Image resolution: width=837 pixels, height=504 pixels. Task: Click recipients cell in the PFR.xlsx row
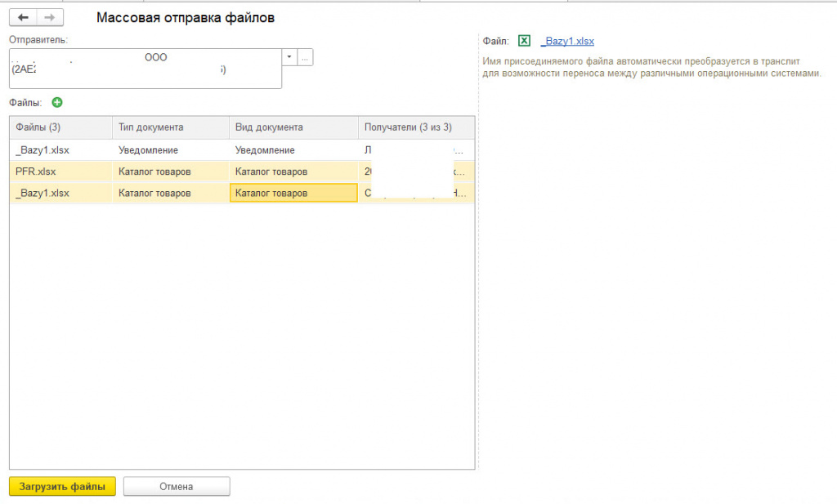point(416,172)
